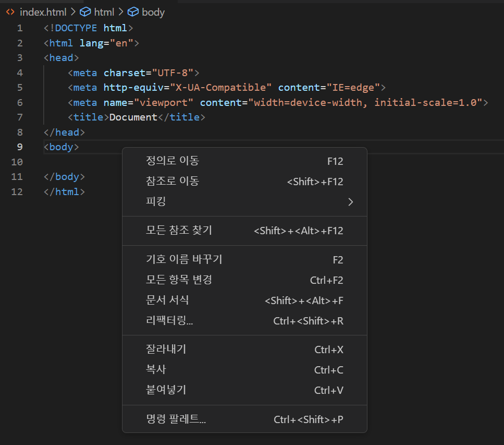Screen dimensions: 504x445
Task: Choose '잘라내기' cut entry
Action: click(x=244, y=350)
